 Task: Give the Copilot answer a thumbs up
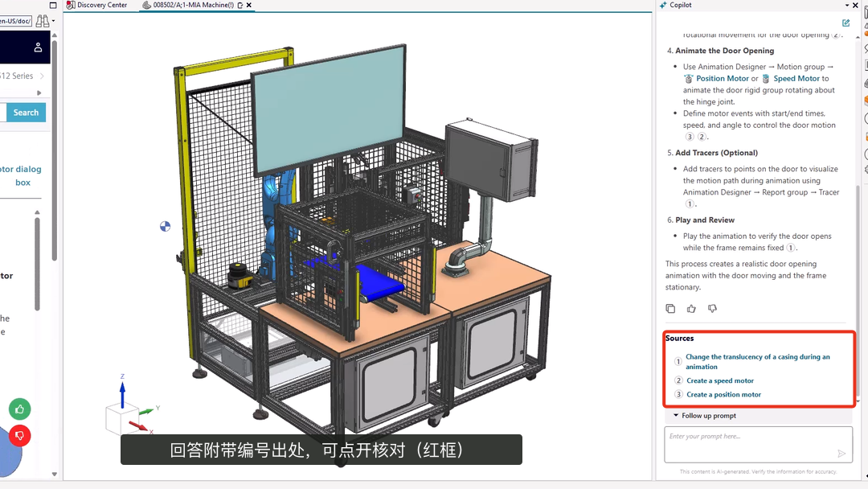tap(691, 309)
